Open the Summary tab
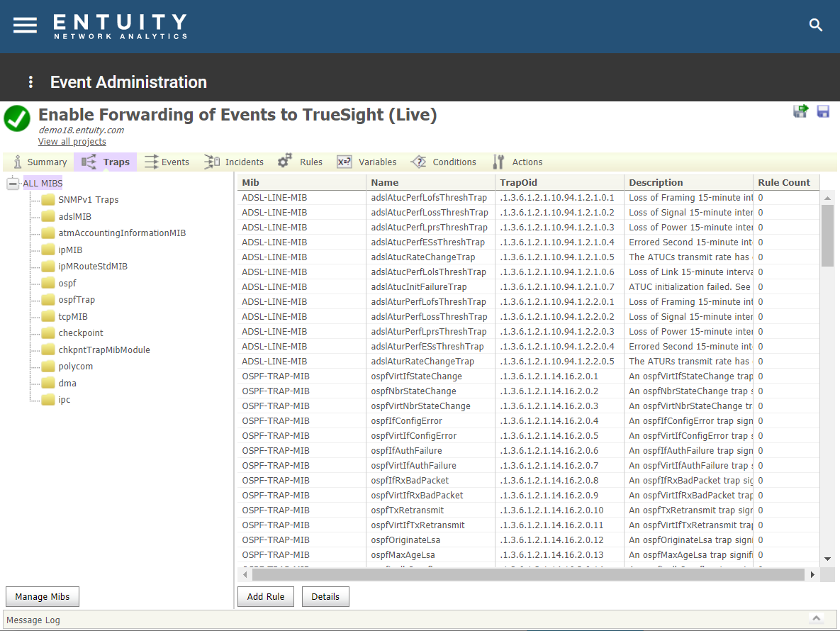 tap(40, 162)
